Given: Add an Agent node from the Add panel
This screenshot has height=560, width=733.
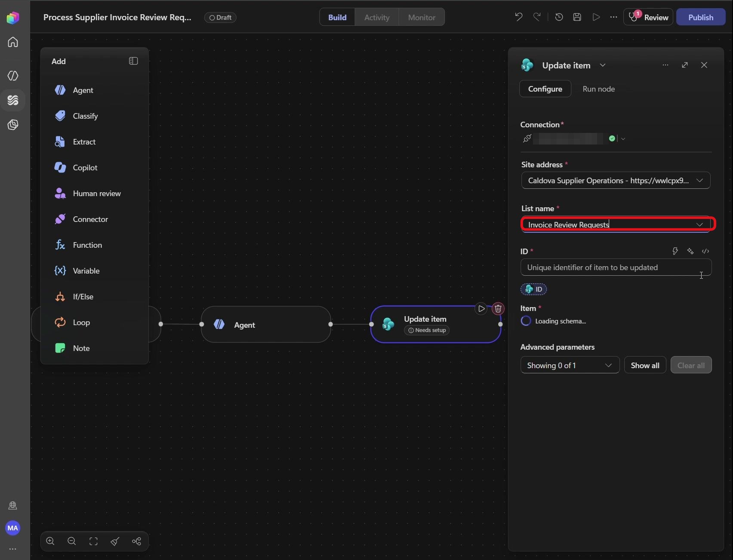Looking at the screenshot, I should (95, 90).
